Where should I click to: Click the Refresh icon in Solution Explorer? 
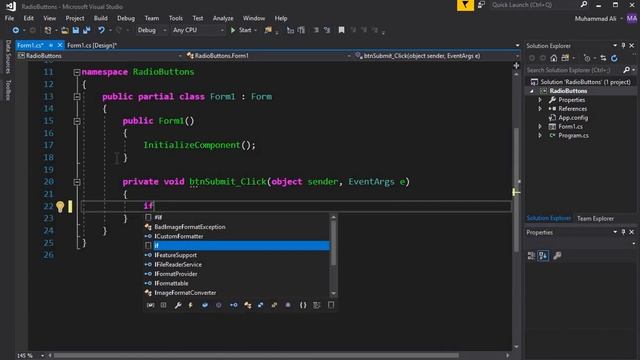click(x=614, y=58)
